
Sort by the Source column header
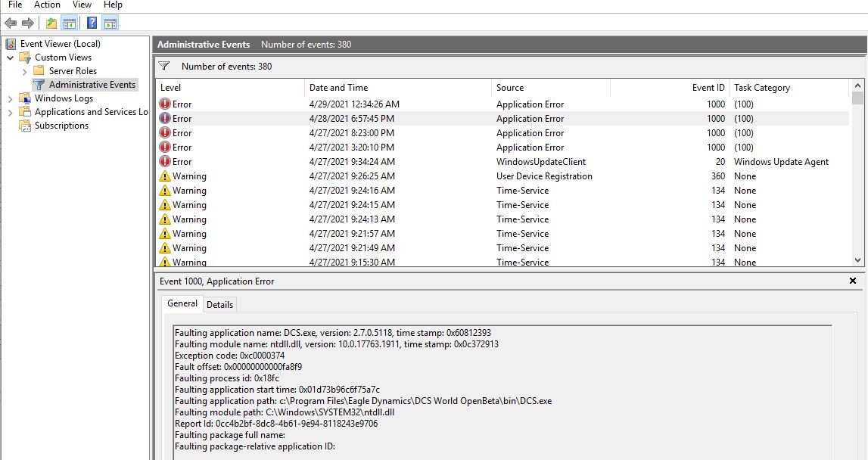(551, 88)
